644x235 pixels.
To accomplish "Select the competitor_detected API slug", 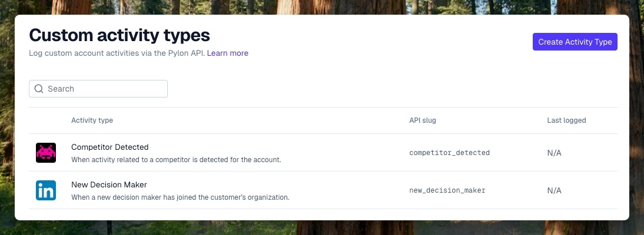I will (x=449, y=153).
